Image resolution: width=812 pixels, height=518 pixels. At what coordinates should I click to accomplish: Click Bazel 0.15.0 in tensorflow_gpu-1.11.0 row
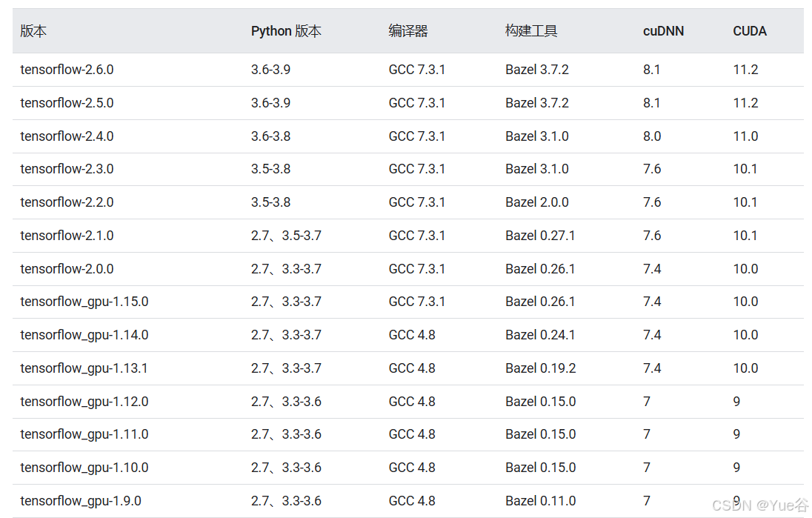click(541, 434)
